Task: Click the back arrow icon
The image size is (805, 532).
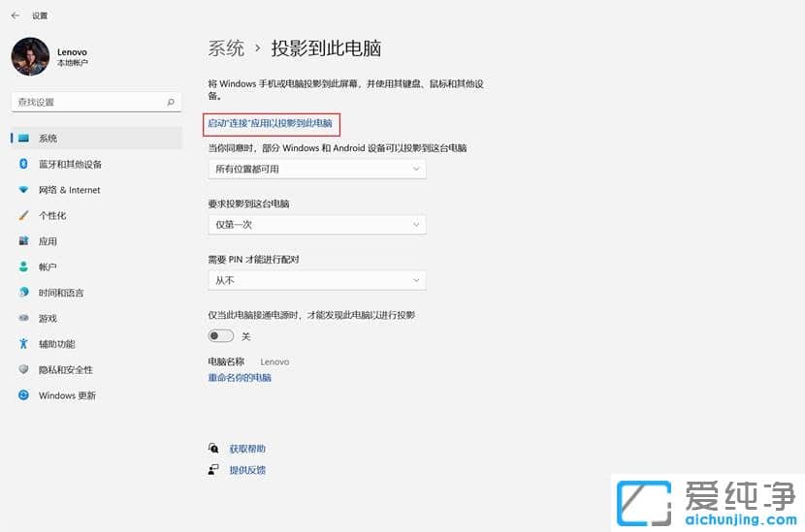Action: pos(15,16)
